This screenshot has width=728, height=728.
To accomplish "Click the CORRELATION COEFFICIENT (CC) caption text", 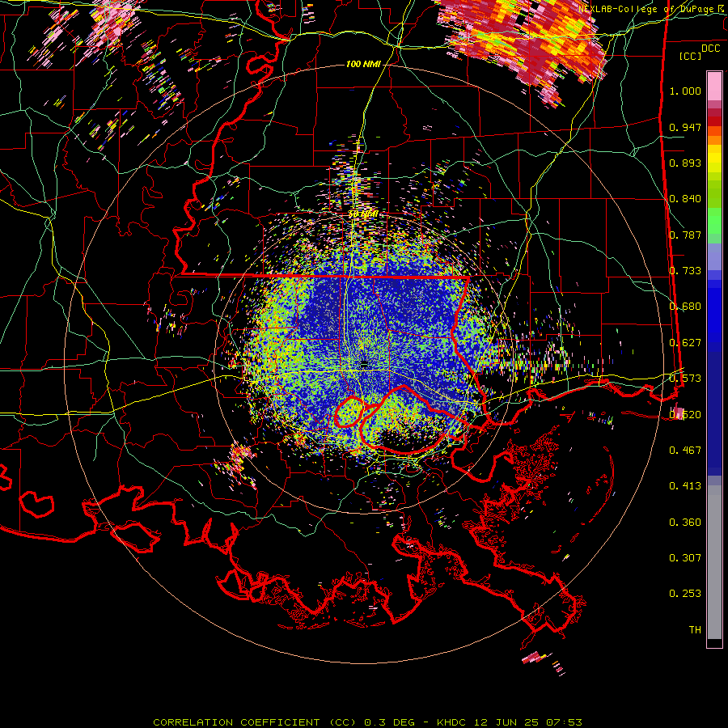I will click(x=256, y=722).
